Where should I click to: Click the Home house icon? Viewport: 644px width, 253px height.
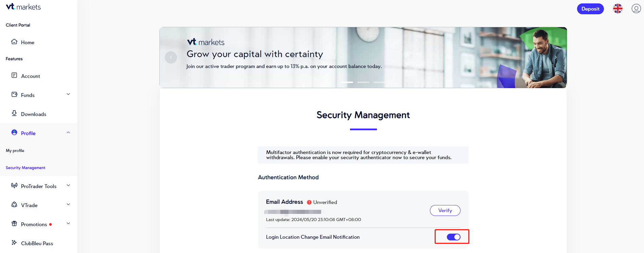coord(14,42)
